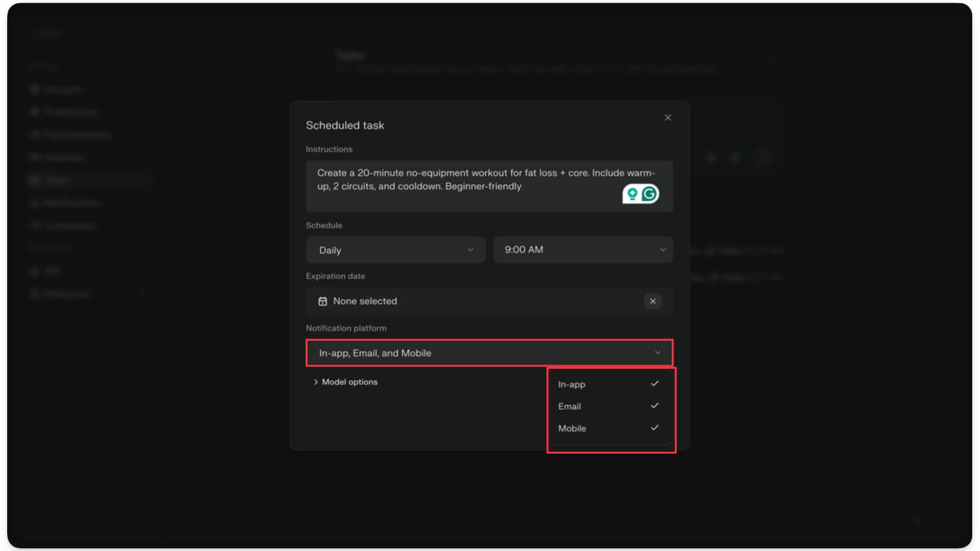Toggle the Mobile notification option

[608, 428]
